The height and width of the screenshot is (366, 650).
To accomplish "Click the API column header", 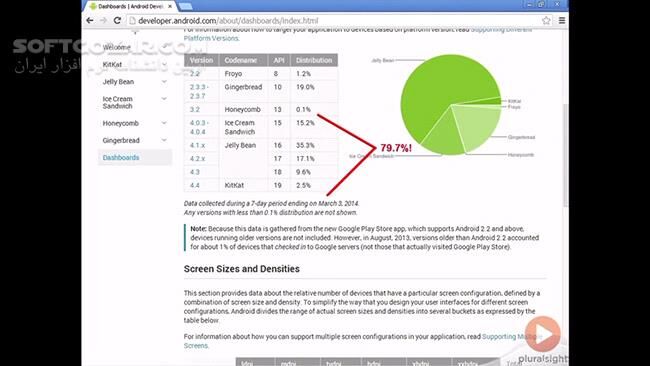I will pyautogui.click(x=279, y=60).
